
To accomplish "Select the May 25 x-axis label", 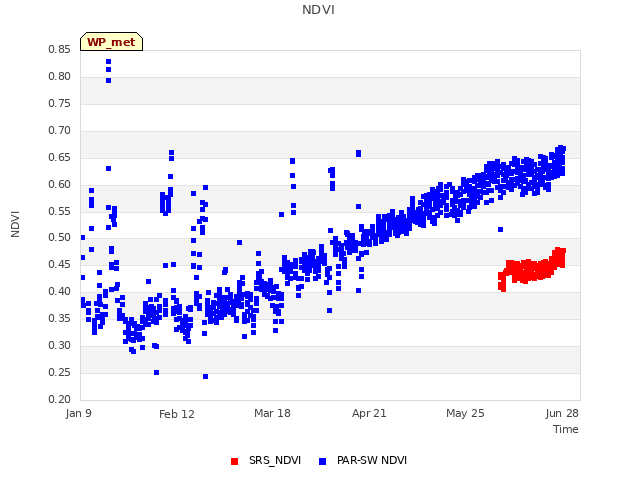I will click(x=465, y=413).
